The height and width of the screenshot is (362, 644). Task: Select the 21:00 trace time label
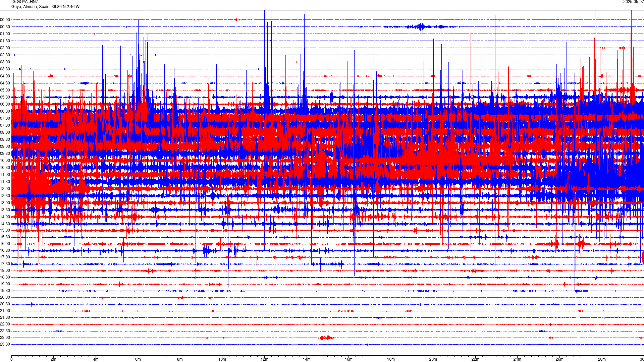(5, 311)
